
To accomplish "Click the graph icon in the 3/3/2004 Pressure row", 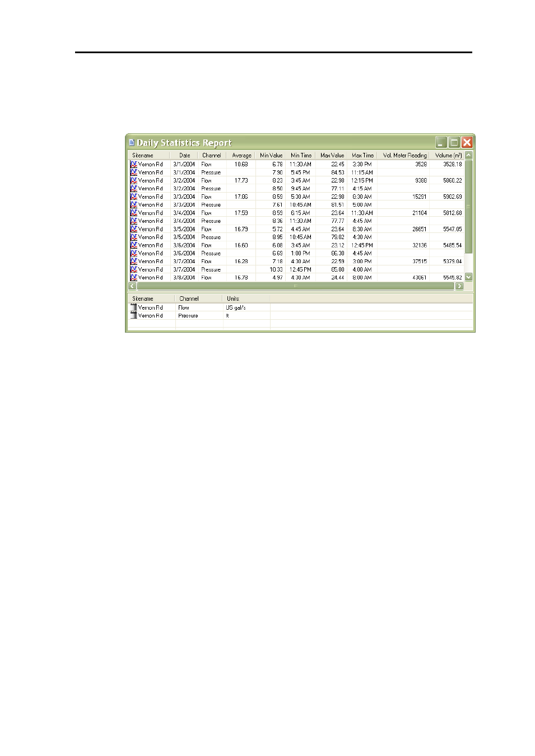I will (133, 205).
